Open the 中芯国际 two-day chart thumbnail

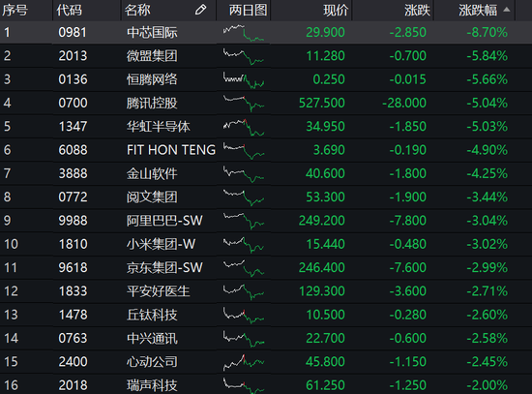(x=243, y=33)
